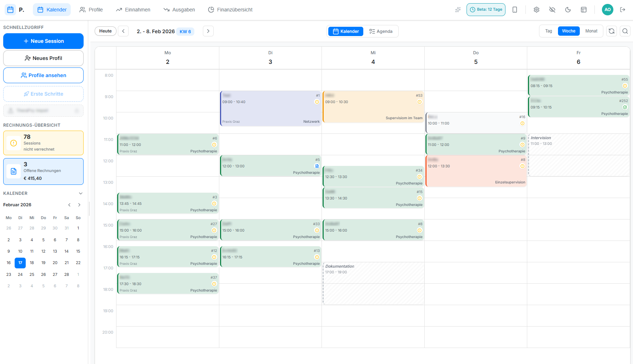The image size is (633, 364).
Task: Click the AI sparkle icon in the header
Action: 458,10
